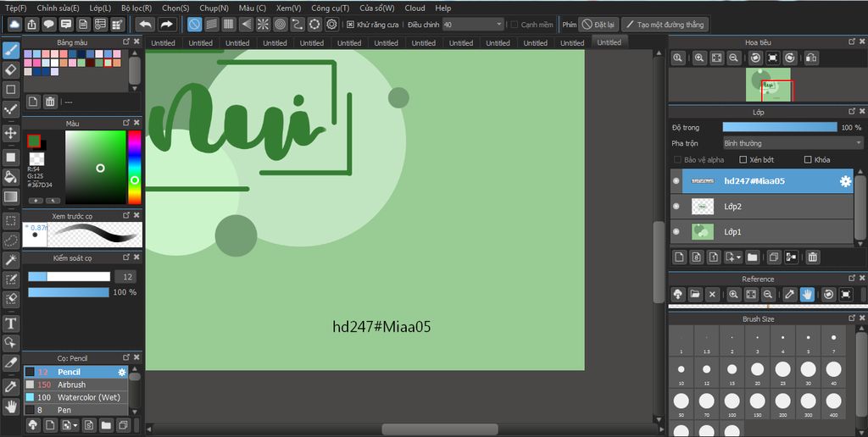868x437 pixels.
Task: Open Bộ lọc(C) menu
Action: coord(136,8)
